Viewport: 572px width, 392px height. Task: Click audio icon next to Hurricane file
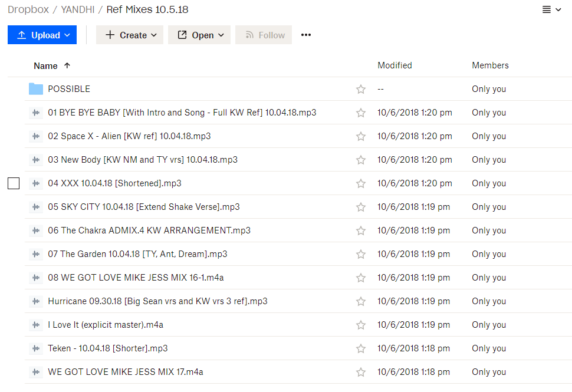click(x=36, y=301)
